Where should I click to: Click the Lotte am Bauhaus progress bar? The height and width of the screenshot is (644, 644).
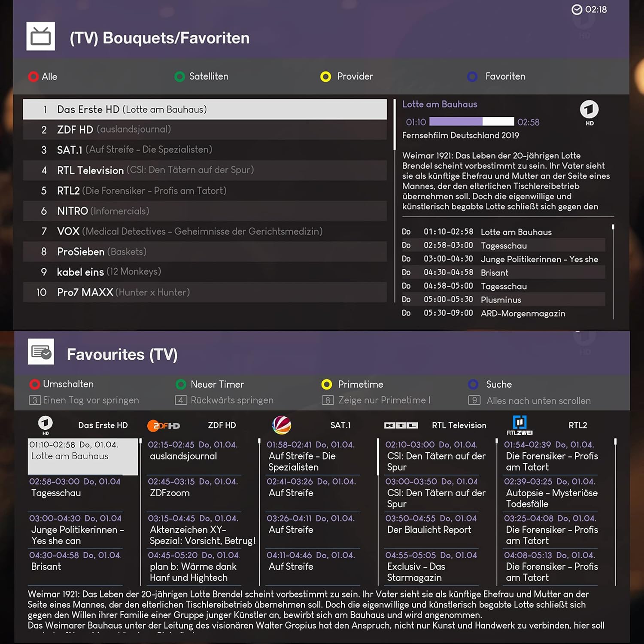(471, 122)
